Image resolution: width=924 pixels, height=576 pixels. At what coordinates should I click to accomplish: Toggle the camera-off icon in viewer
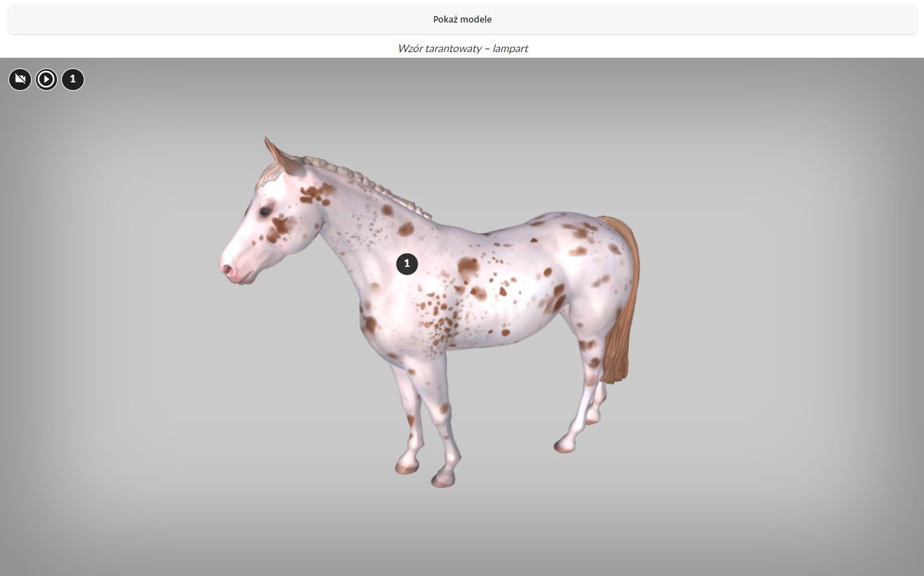click(20, 80)
